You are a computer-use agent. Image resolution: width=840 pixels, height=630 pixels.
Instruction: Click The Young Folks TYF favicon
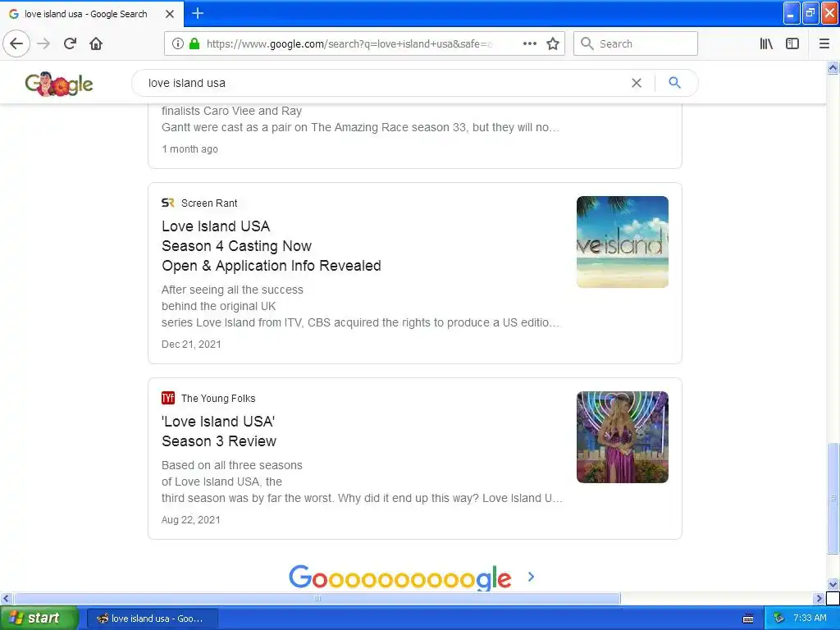pos(167,398)
